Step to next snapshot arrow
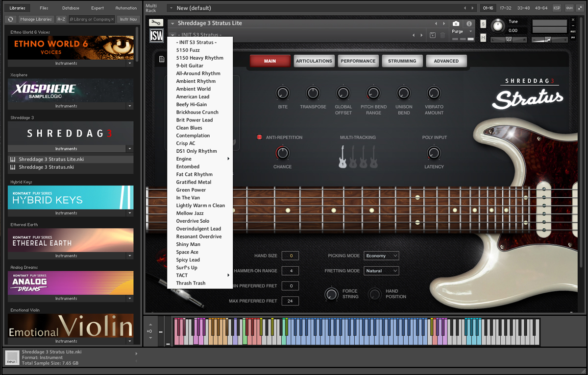The image size is (588, 375). [421, 35]
